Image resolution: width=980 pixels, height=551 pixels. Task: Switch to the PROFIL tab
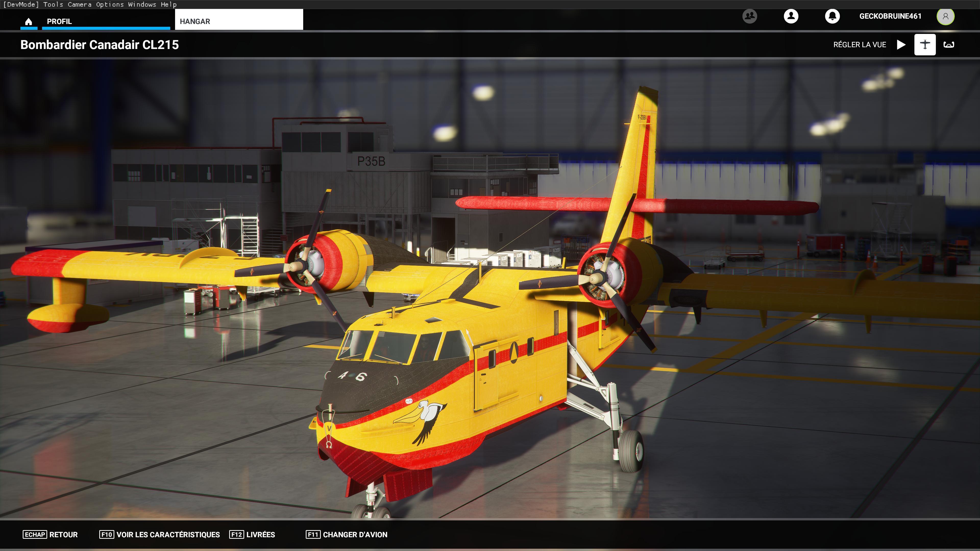[x=59, y=21]
